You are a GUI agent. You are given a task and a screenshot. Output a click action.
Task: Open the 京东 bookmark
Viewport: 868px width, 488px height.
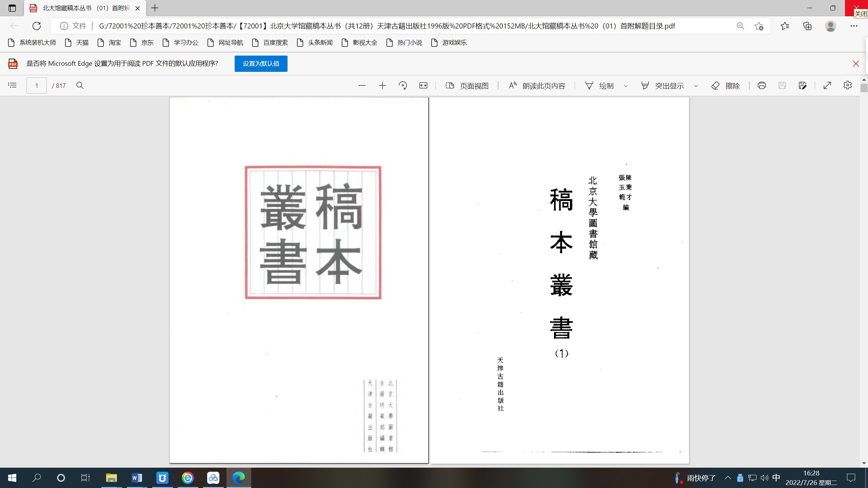142,43
